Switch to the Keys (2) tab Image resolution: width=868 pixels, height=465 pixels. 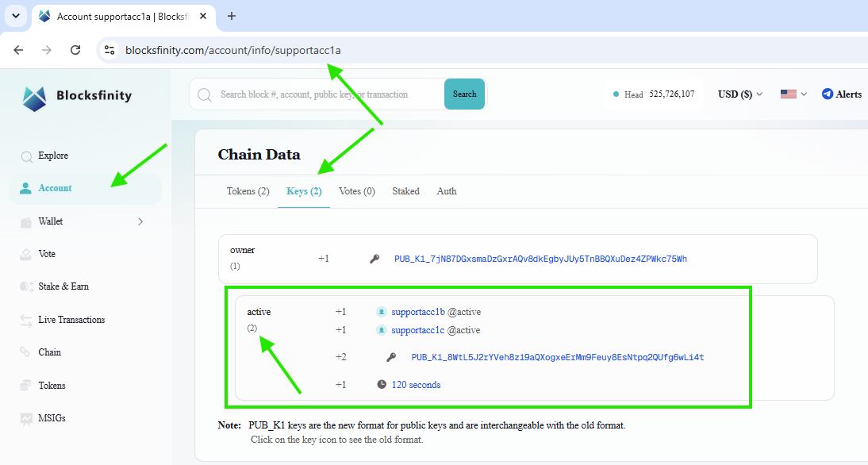pyautogui.click(x=304, y=191)
